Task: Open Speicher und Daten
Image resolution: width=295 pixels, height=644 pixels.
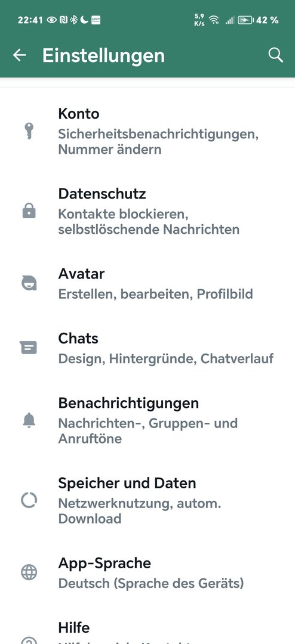Action: click(147, 500)
